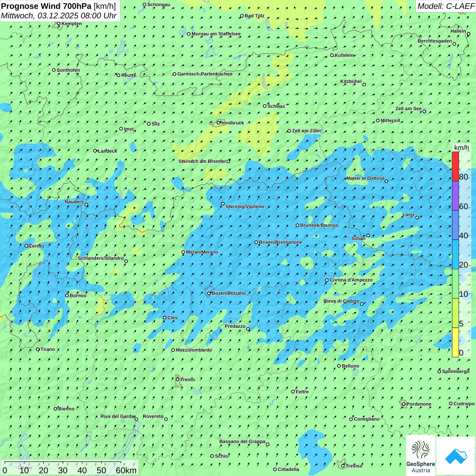
Task: Click the yellow 0 km/h legend color
Action: [455, 342]
